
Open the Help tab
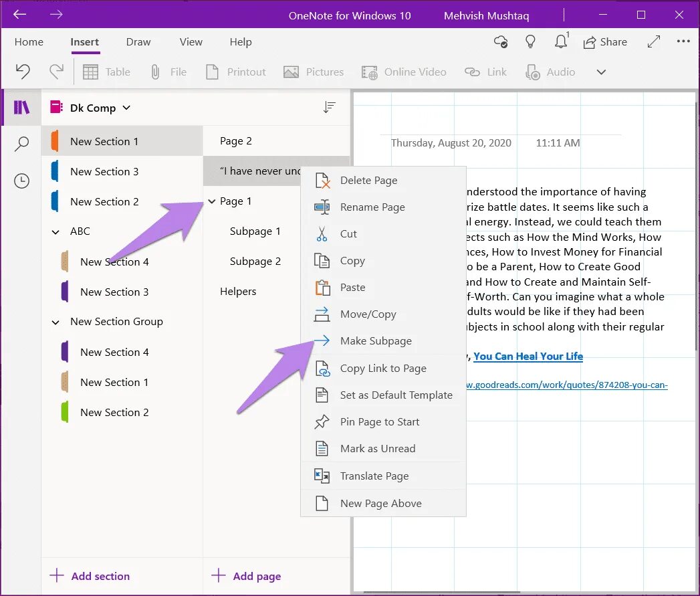click(241, 42)
